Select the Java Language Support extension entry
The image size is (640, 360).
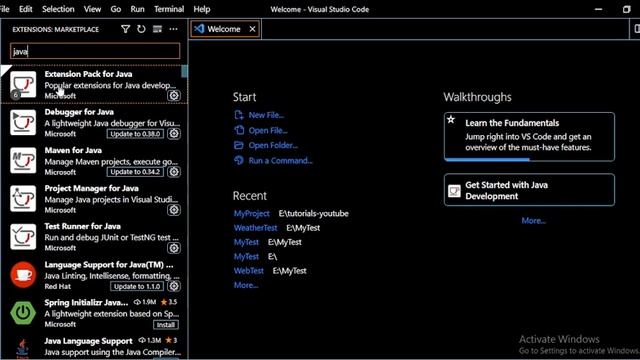click(x=94, y=348)
